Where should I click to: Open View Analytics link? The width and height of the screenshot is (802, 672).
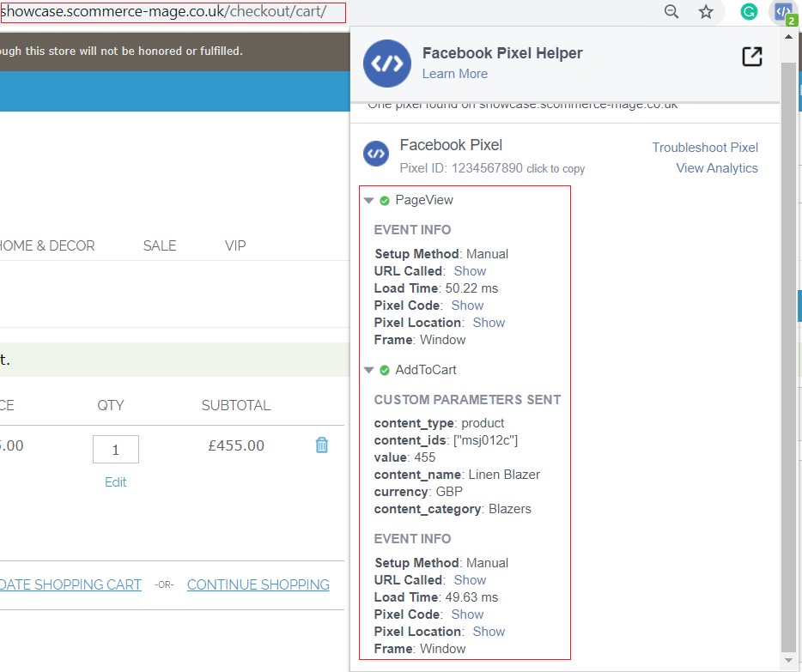[716, 168]
